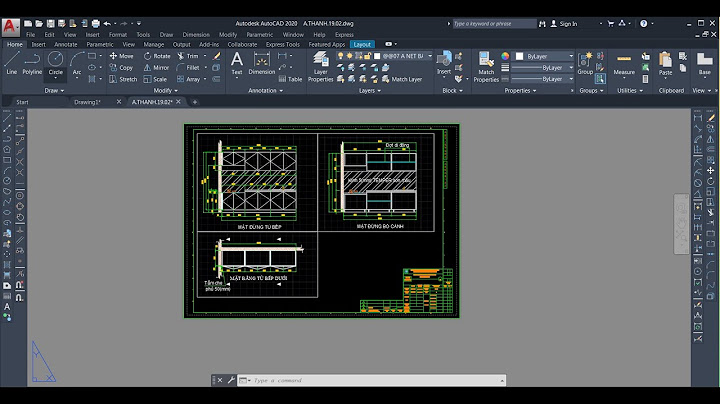Open the Help question mark button
The image size is (720, 404).
[x=644, y=23]
